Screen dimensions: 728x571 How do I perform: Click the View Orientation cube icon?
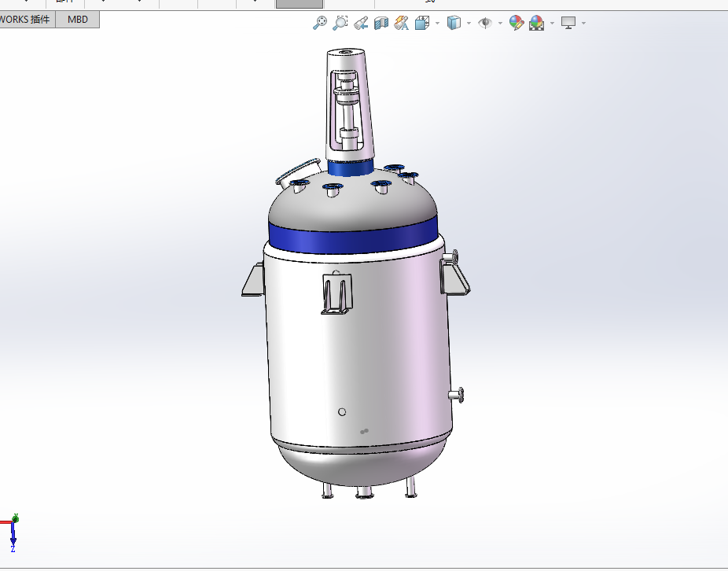tap(422, 22)
